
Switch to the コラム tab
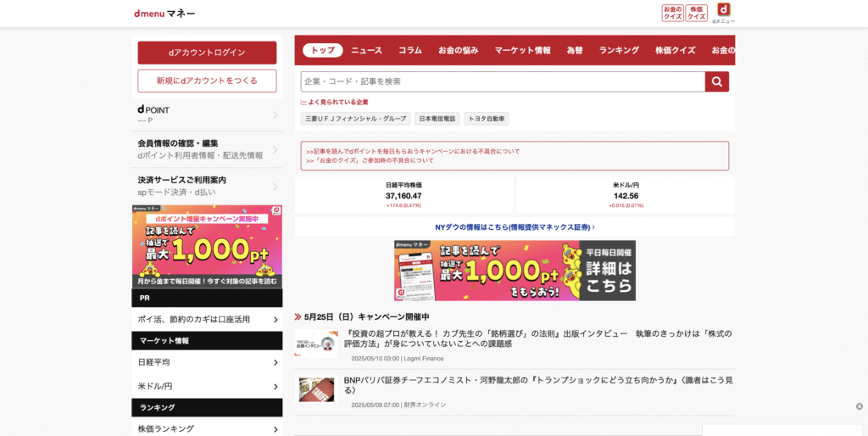click(410, 50)
